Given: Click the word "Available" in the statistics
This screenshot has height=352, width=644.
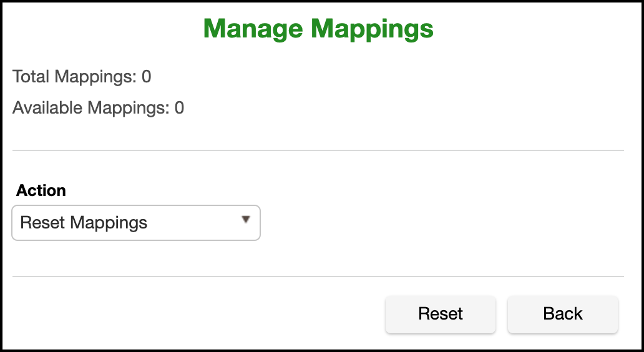Looking at the screenshot, I should point(47,108).
